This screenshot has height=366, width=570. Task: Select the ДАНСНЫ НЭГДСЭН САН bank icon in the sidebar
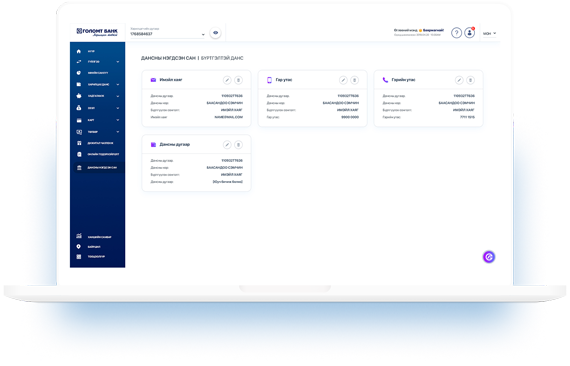pyautogui.click(x=79, y=168)
